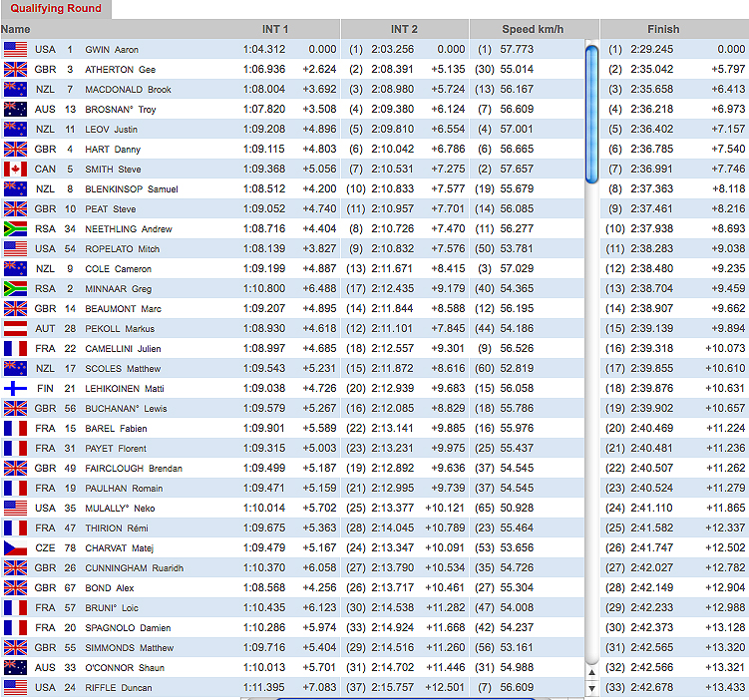Click the Finish column header

pyautogui.click(x=662, y=29)
